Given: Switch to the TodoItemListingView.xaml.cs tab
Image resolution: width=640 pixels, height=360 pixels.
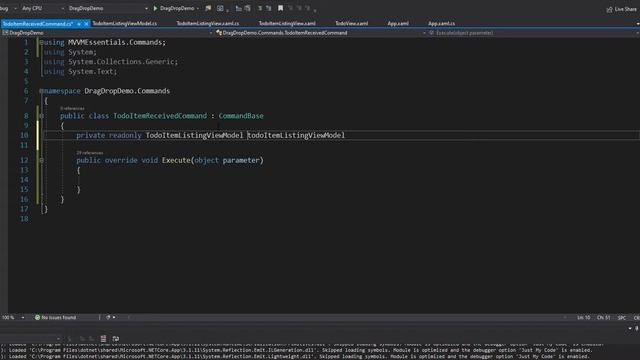Looking at the screenshot, I should tap(208, 24).
